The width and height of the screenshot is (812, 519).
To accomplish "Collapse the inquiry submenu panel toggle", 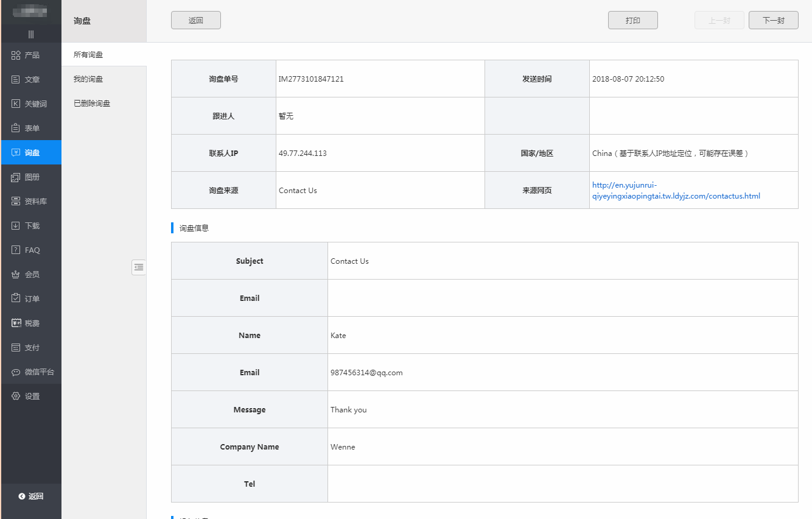I will click(x=139, y=267).
